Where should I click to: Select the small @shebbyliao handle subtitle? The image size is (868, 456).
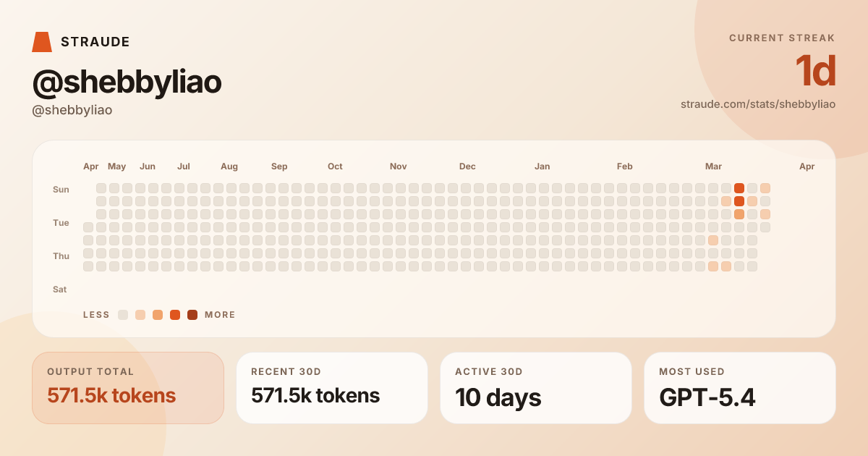(x=72, y=110)
